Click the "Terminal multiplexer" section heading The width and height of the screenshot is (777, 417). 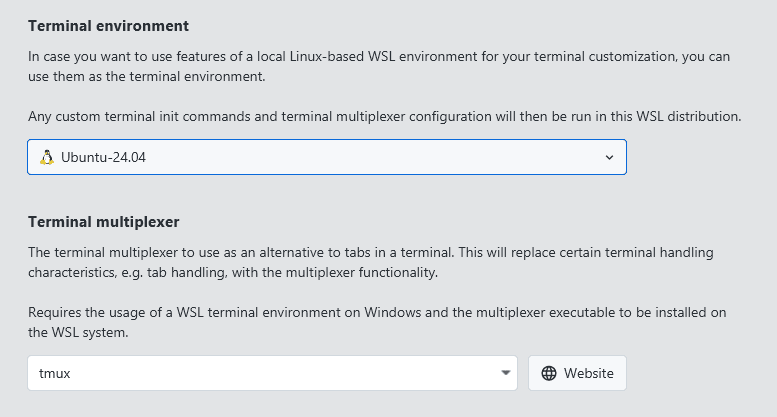click(103, 221)
